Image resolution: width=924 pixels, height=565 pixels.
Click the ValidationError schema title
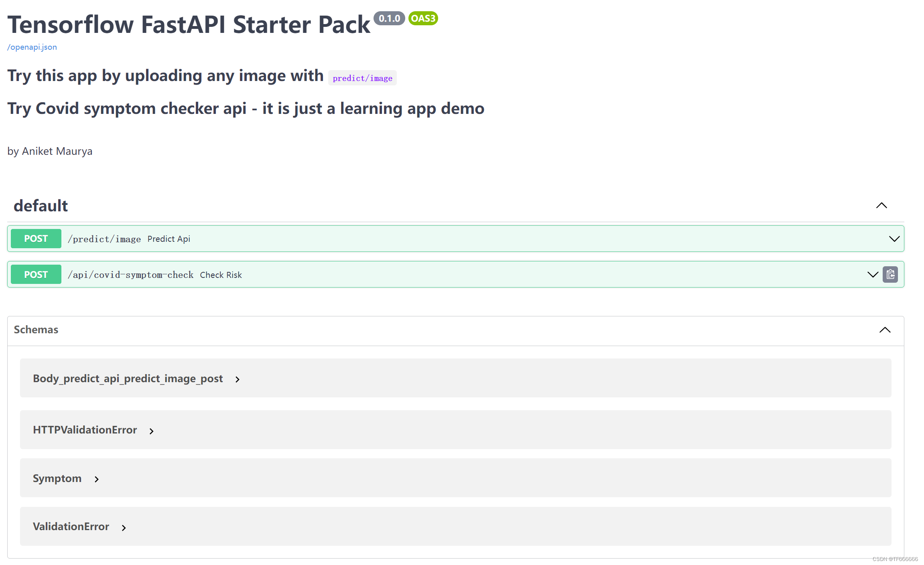[71, 527]
